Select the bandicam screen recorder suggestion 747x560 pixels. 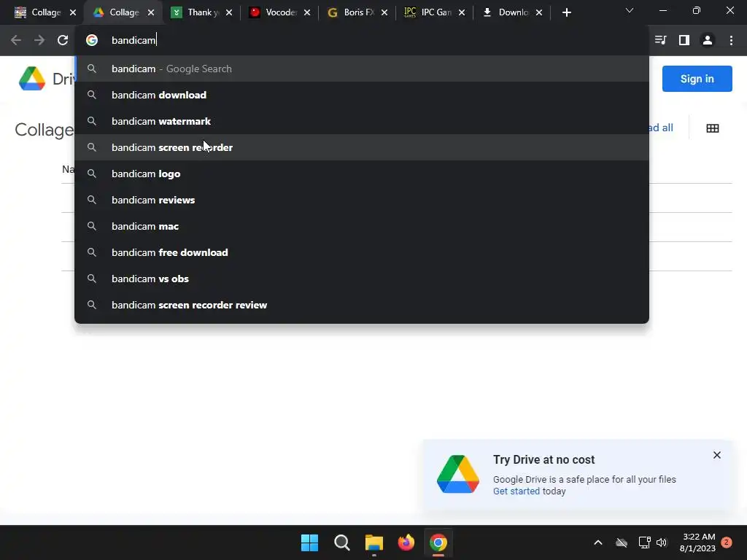click(x=362, y=147)
